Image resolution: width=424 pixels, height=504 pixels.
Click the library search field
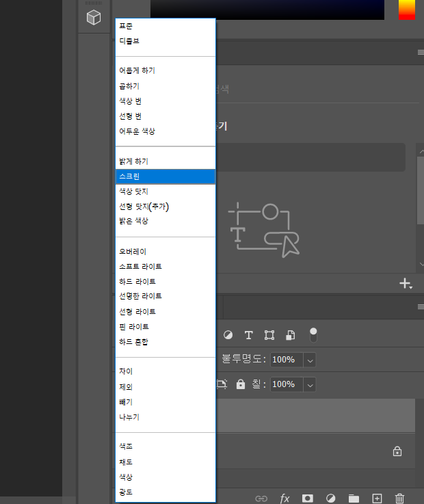click(x=317, y=90)
